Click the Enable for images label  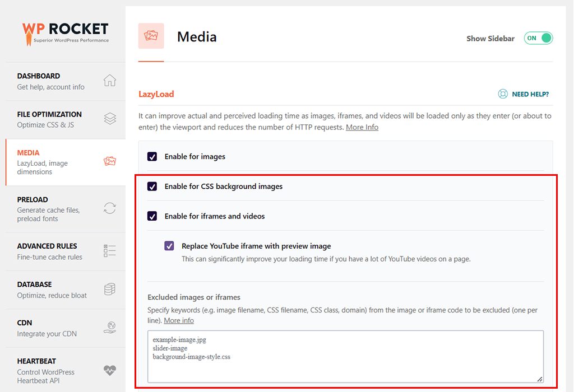click(195, 156)
